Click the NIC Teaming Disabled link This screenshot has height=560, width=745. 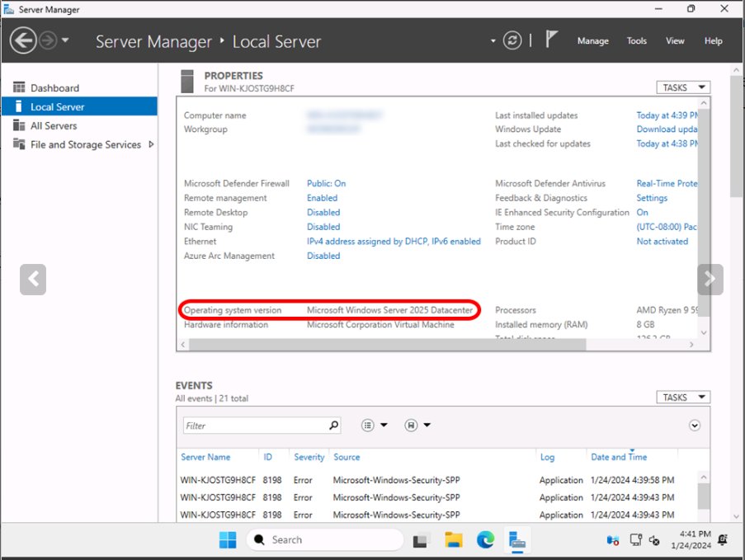323,227
